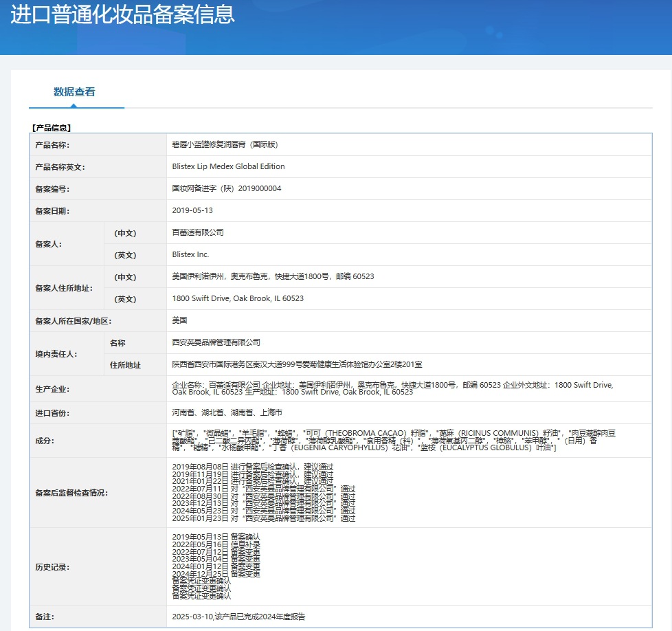Click the 进口省份: label
The height and width of the screenshot is (631, 672).
(52, 413)
